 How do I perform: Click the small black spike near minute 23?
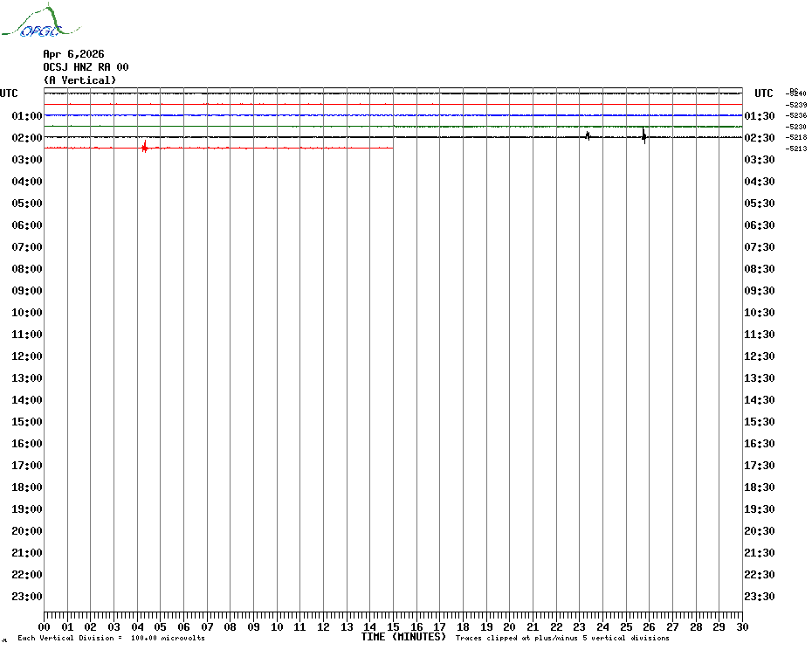point(588,135)
